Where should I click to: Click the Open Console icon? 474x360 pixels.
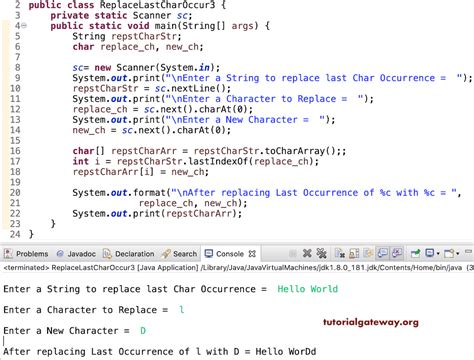point(449,254)
